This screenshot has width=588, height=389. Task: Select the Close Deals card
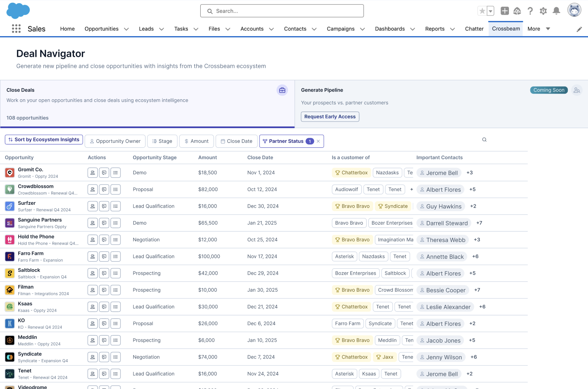147,104
